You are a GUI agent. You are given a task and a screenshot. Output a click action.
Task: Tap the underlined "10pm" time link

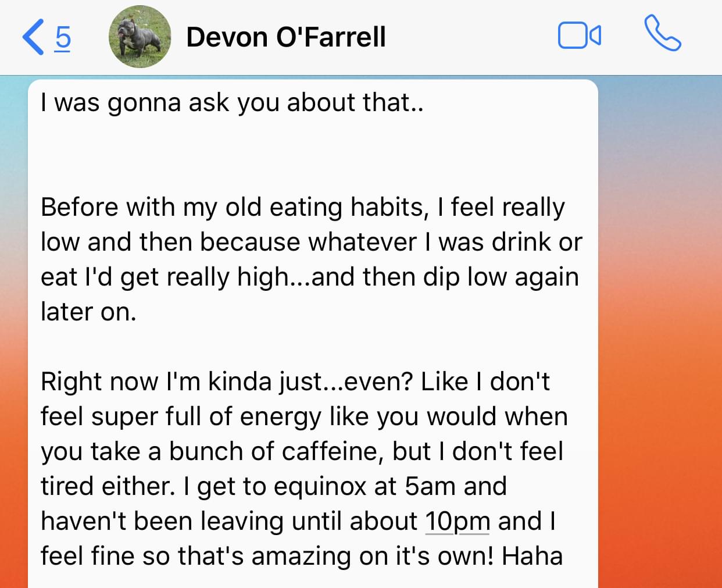457,521
